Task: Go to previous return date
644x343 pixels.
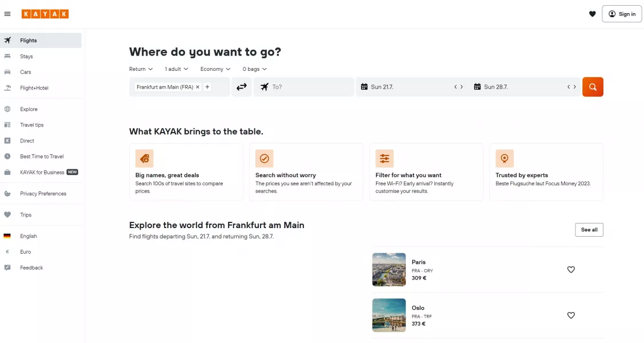Action: click(569, 87)
